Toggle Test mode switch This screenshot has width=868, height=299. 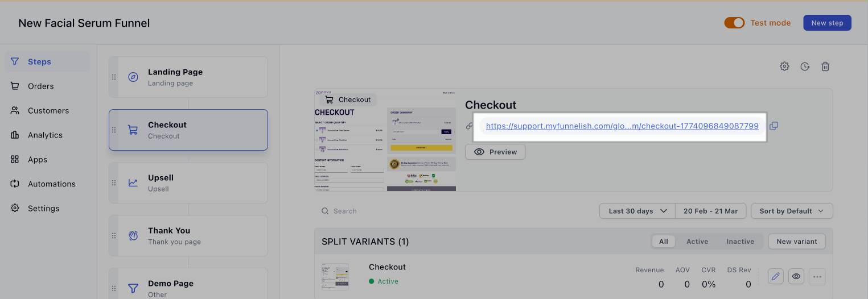734,23
